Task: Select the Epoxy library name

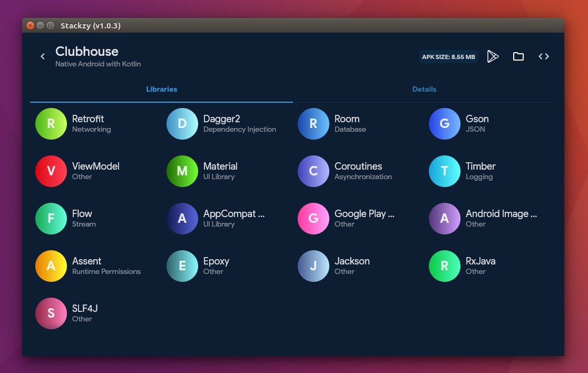Action: (216, 261)
